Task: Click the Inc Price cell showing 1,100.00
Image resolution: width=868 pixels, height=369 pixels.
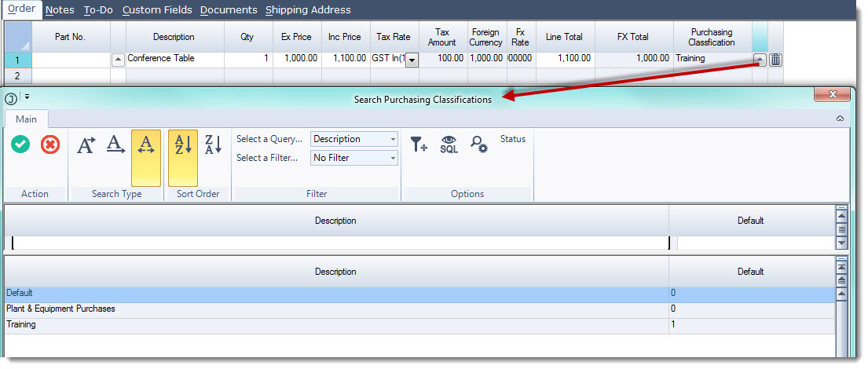Action: point(346,60)
